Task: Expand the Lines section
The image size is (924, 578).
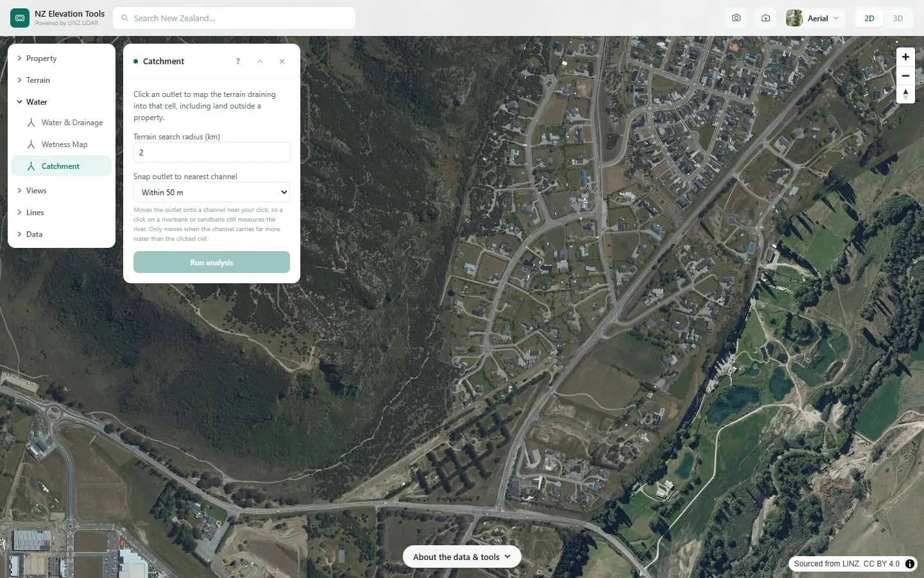Action: click(x=62, y=213)
